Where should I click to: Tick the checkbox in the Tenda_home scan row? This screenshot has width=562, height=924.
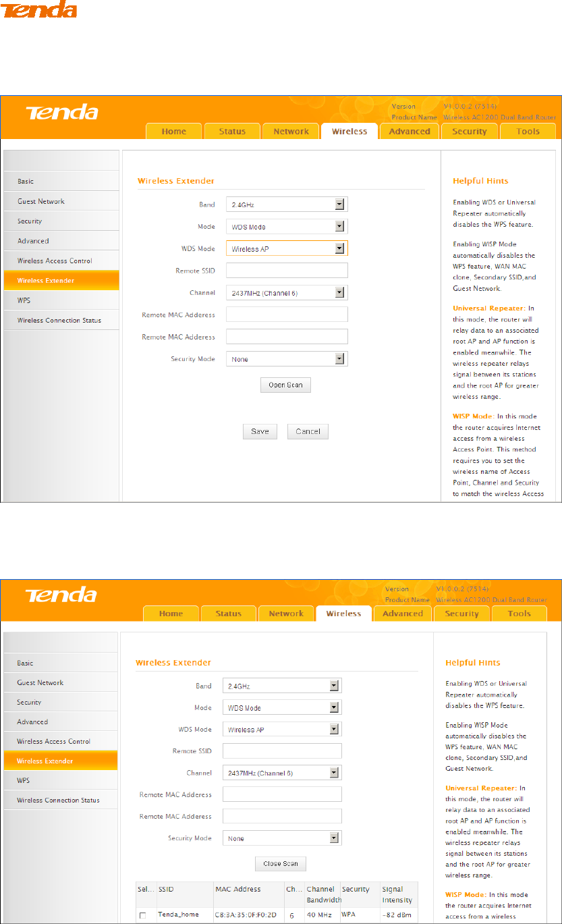click(x=142, y=915)
